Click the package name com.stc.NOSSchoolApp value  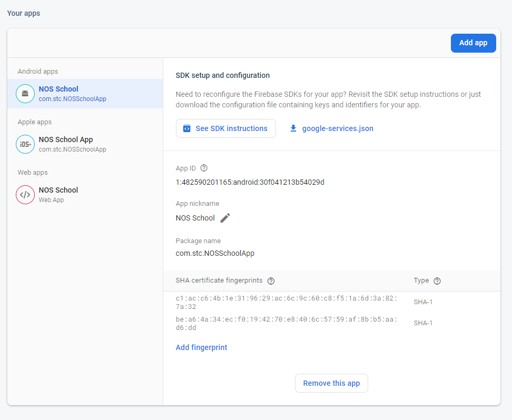click(x=215, y=253)
